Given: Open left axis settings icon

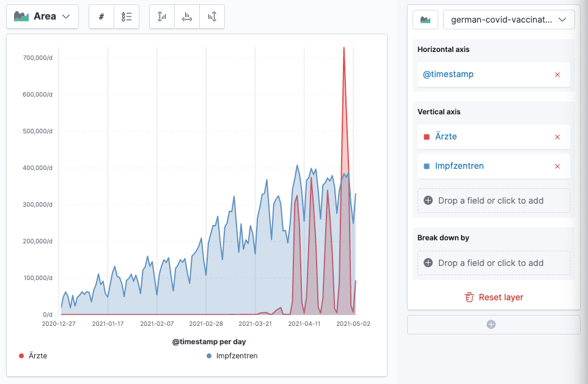Looking at the screenshot, I should coord(162,17).
